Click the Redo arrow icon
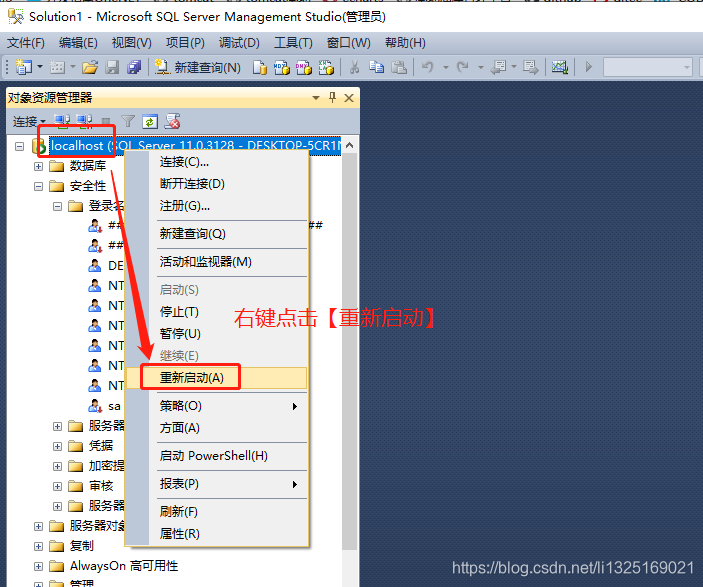This screenshot has height=587, width=703. (462, 67)
